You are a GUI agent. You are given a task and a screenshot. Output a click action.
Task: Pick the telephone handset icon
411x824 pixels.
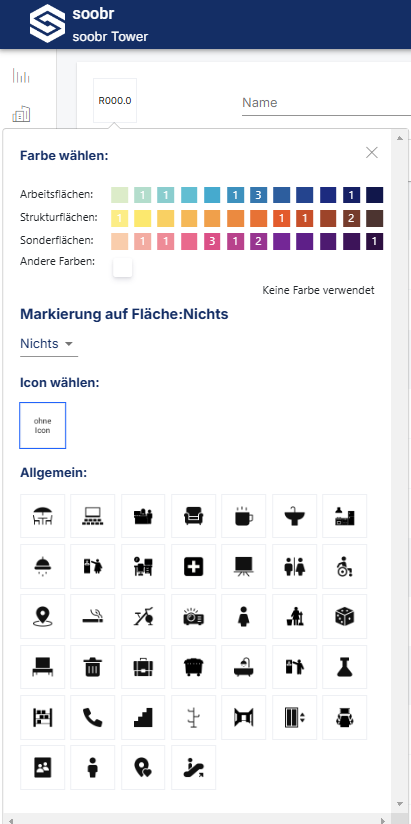click(93, 718)
